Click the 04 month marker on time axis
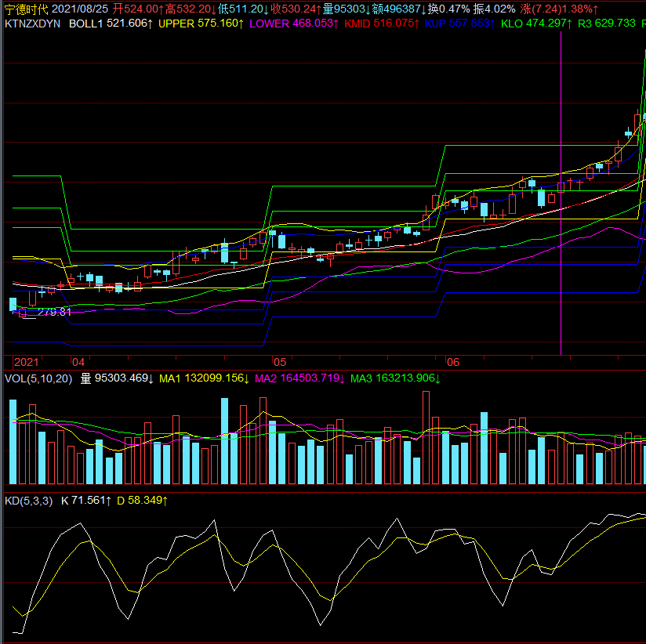Image resolution: width=646 pixels, height=644 pixels. click(x=78, y=363)
